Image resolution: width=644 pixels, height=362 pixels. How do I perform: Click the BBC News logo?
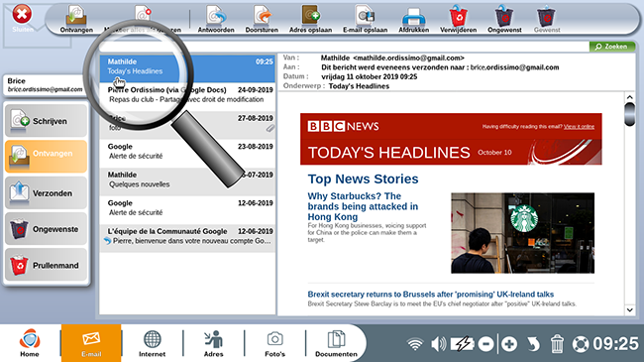[343, 126]
